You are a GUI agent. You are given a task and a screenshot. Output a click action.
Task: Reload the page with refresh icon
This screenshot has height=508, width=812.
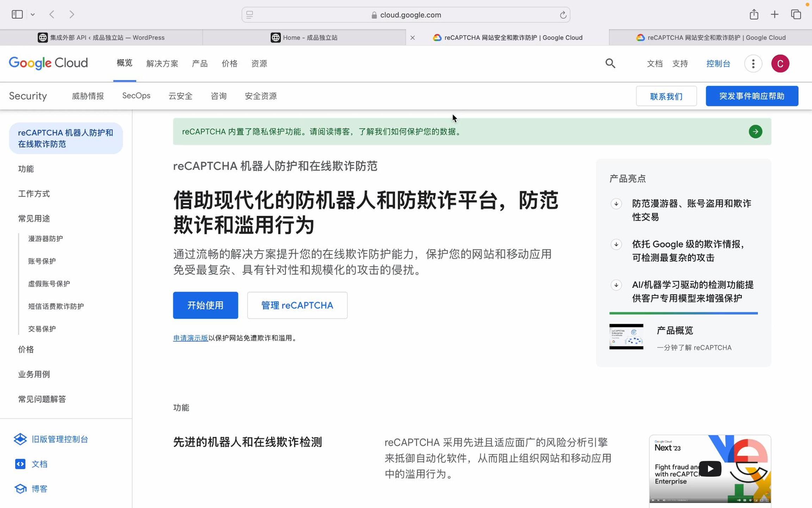click(563, 15)
